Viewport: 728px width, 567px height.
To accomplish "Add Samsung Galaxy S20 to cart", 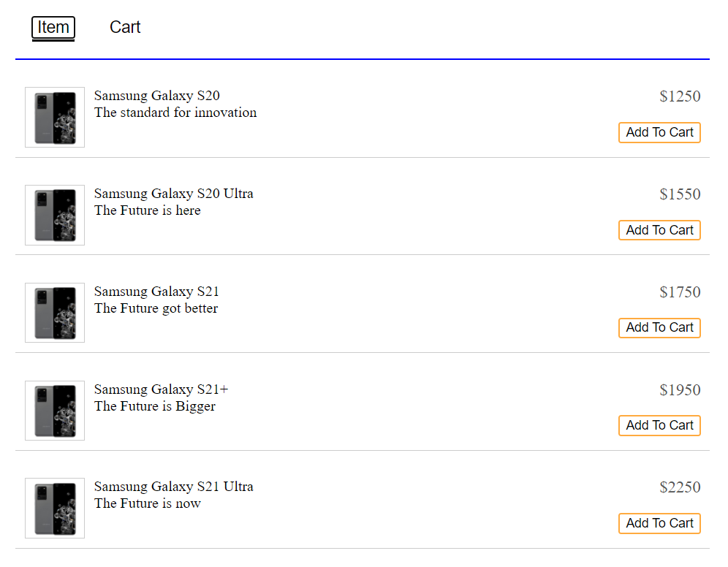I will [659, 132].
